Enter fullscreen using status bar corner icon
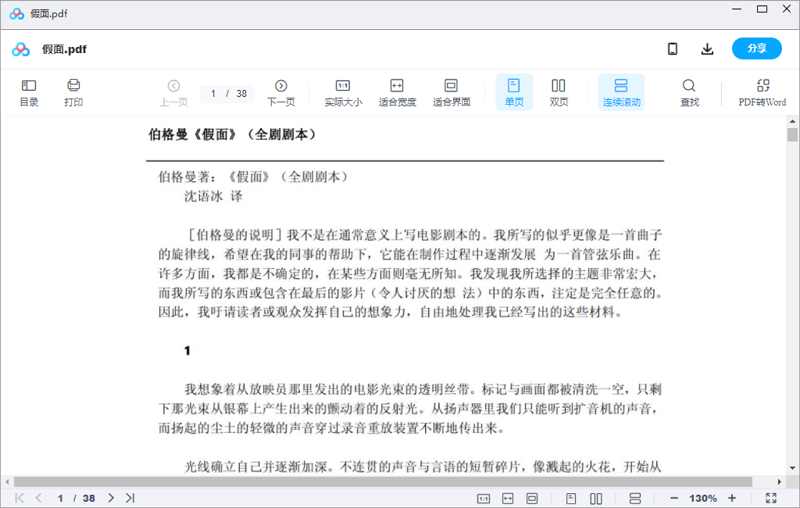 point(771,498)
